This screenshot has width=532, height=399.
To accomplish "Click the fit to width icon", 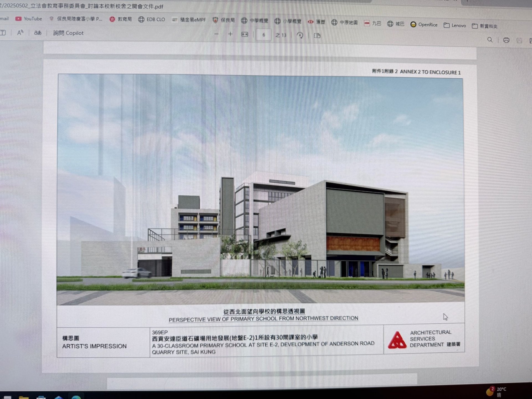I will pos(245,34).
